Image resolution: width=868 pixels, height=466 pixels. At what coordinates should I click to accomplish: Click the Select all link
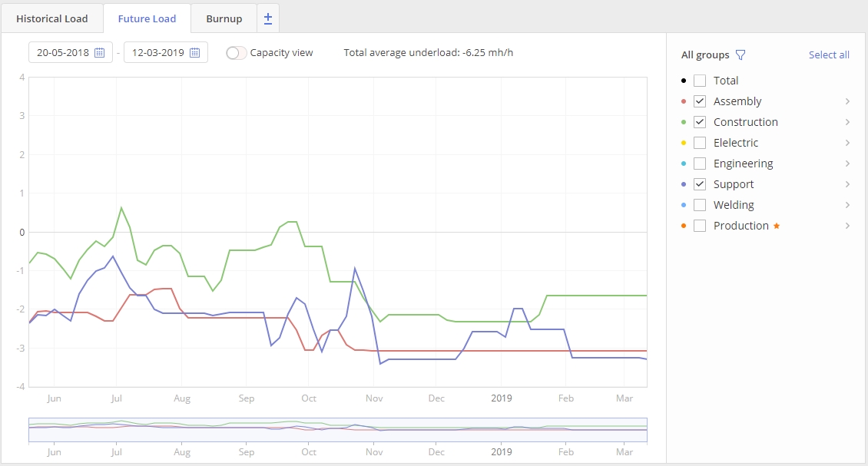[829, 55]
